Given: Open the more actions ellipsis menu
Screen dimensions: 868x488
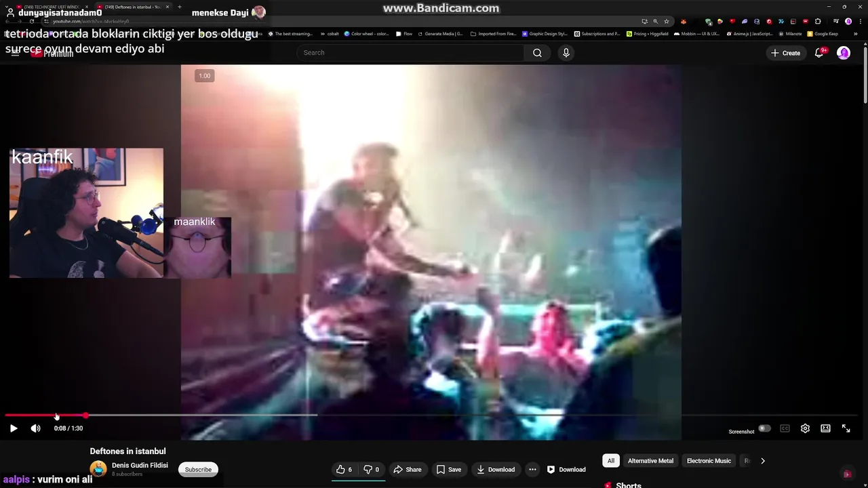Looking at the screenshot, I should coord(532,469).
